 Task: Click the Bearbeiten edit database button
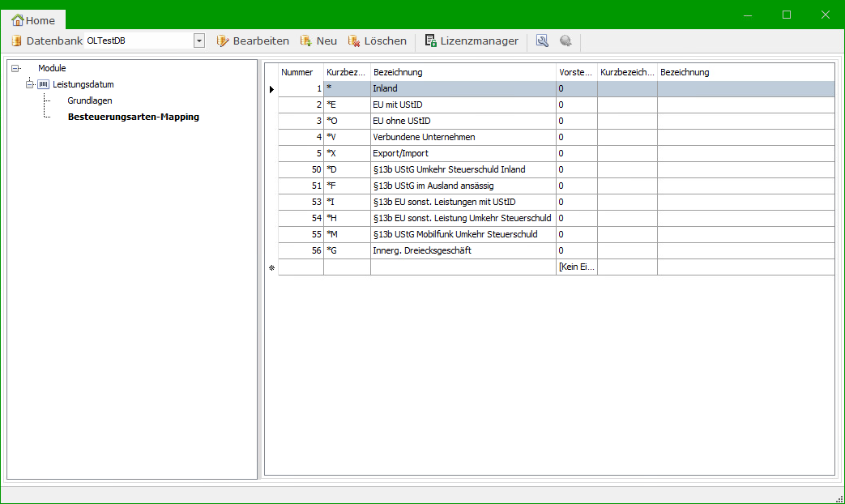(x=253, y=41)
